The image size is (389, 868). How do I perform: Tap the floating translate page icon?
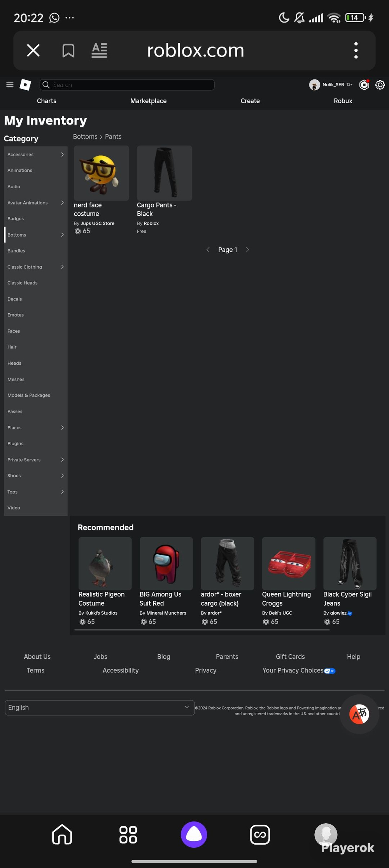pyautogui.click(x=359, y=714)
